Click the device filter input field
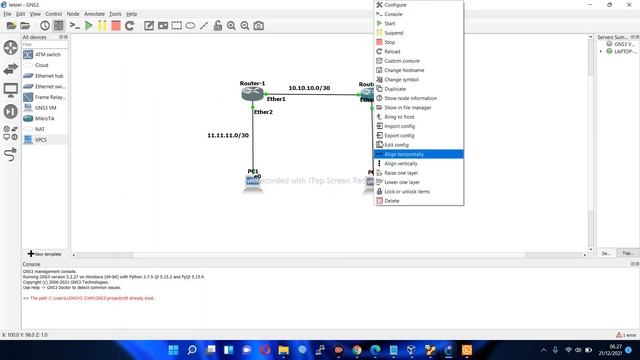Screen dimensions: 640x360 44,44
